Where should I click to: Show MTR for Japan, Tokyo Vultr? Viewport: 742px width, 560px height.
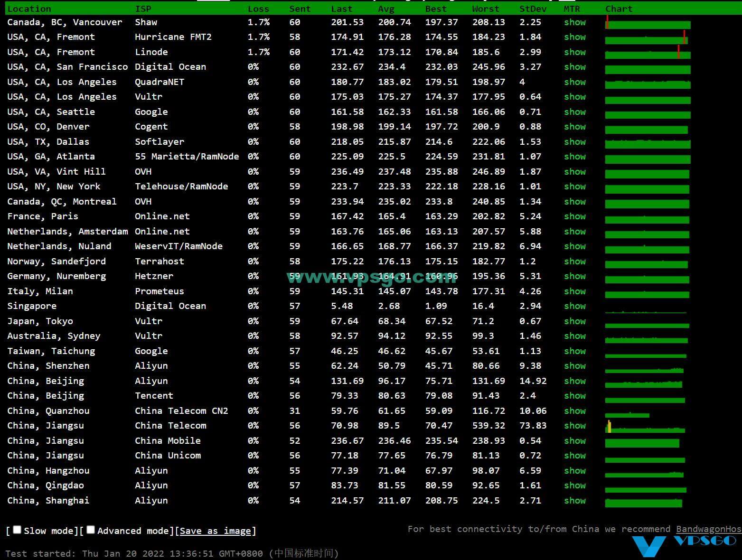pyautogui.click(x=575, y=321)
